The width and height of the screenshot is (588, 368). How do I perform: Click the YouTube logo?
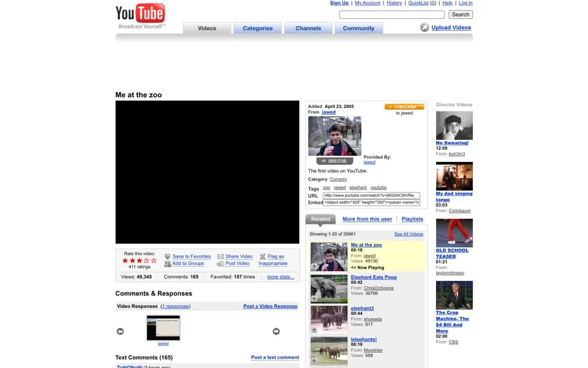(x=140, y=13)
